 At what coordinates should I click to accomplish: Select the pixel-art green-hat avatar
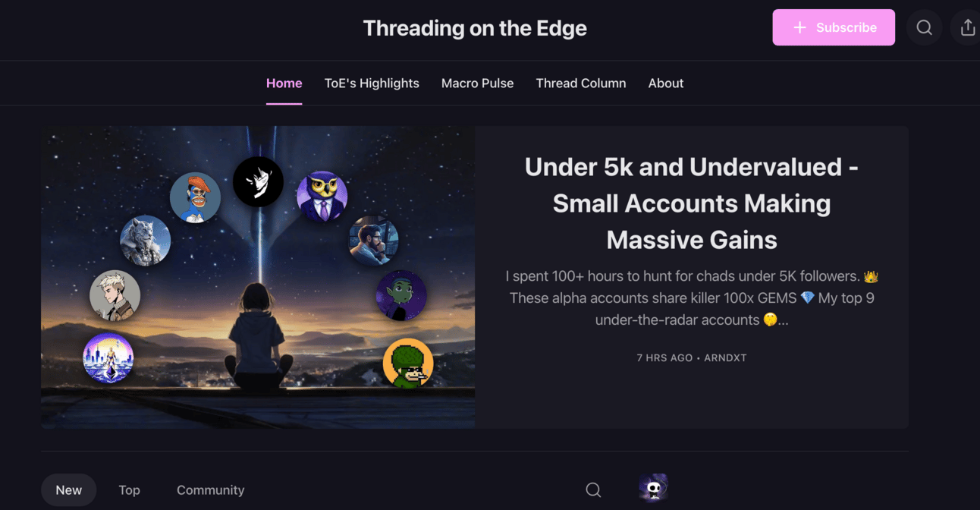(408, 364)
